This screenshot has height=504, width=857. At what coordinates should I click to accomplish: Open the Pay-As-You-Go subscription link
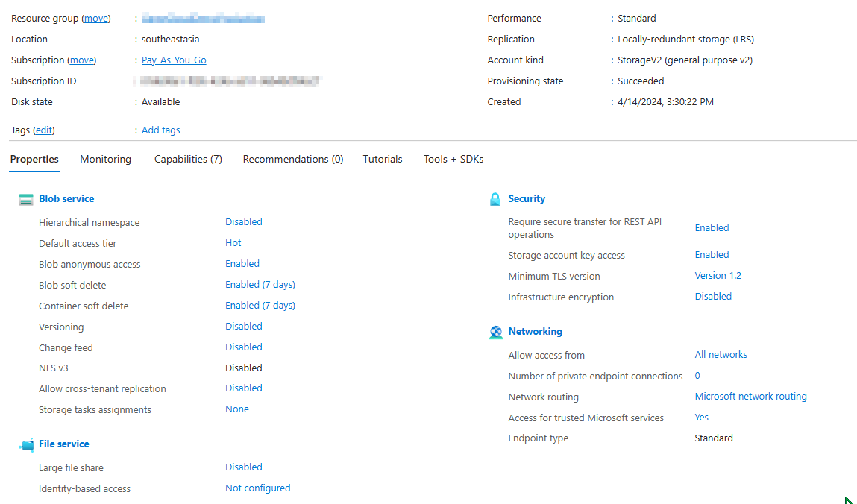(x=173, y=60)
